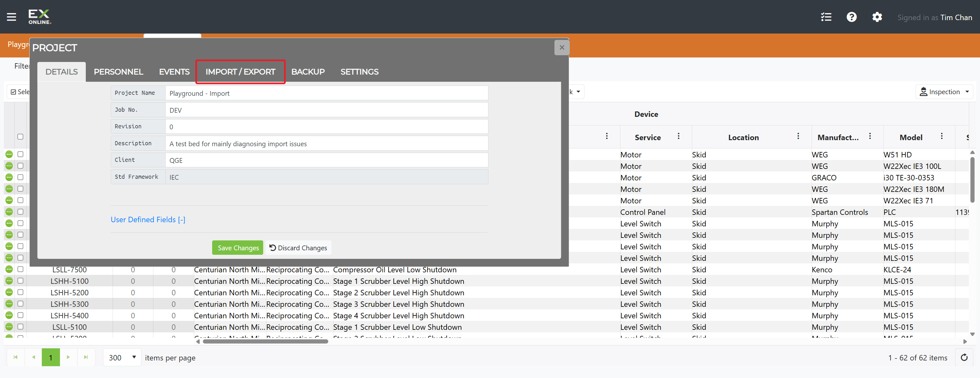Click Discard Changes button
Viewport: 980px width, 378px height.
pos(298,248)
